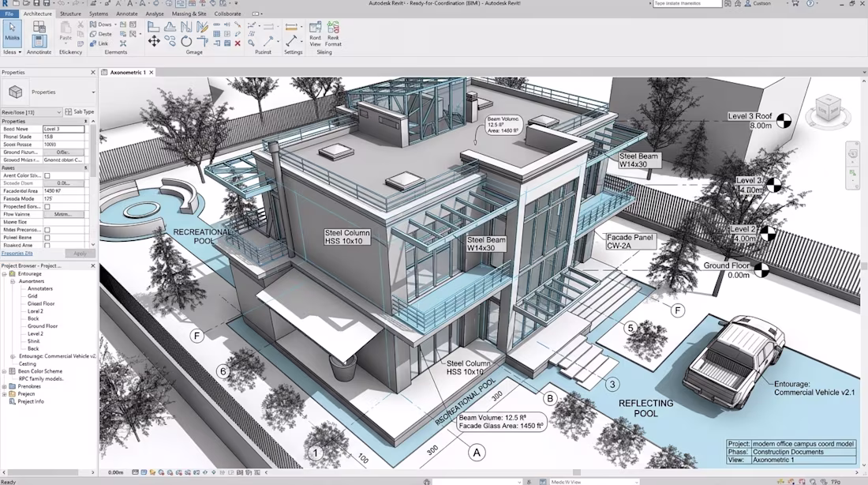Select the four-arrow Move tool
Viewport: 868px width, 485px height.
pyautogui.click(x=154, y=41)
